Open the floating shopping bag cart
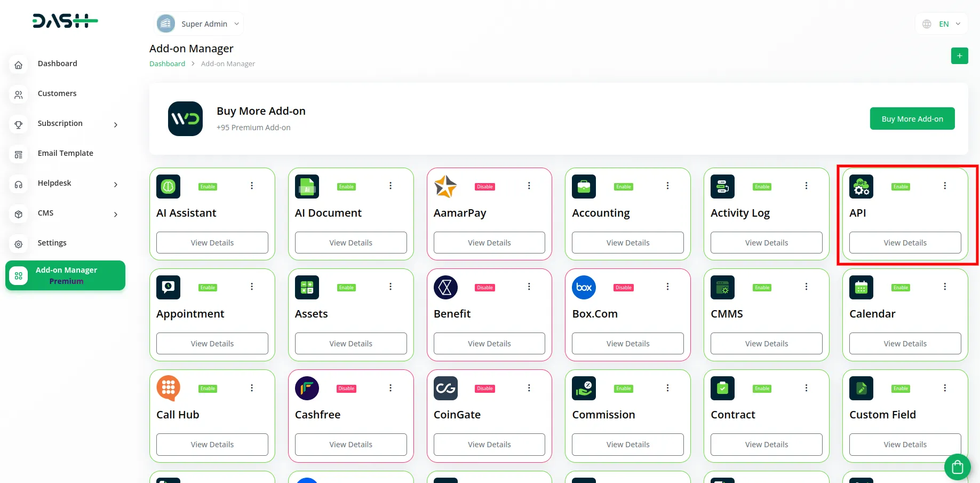 point(957,467)
